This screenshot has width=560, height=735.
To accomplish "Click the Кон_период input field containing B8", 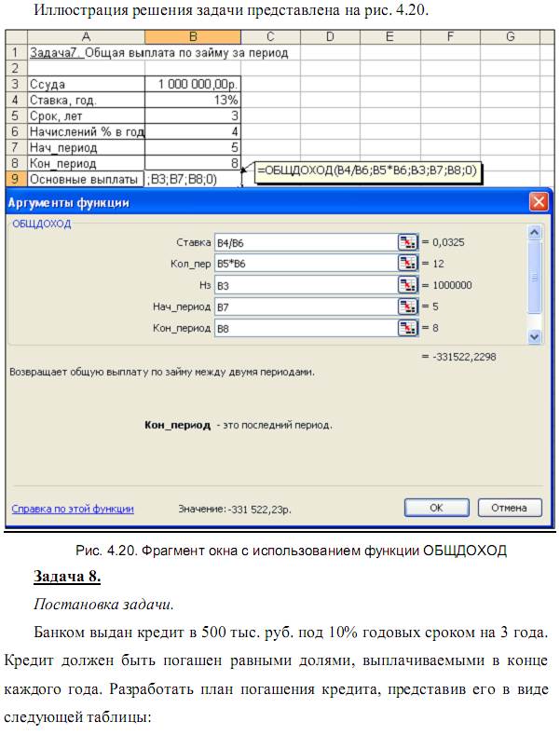I will [305, 328].
